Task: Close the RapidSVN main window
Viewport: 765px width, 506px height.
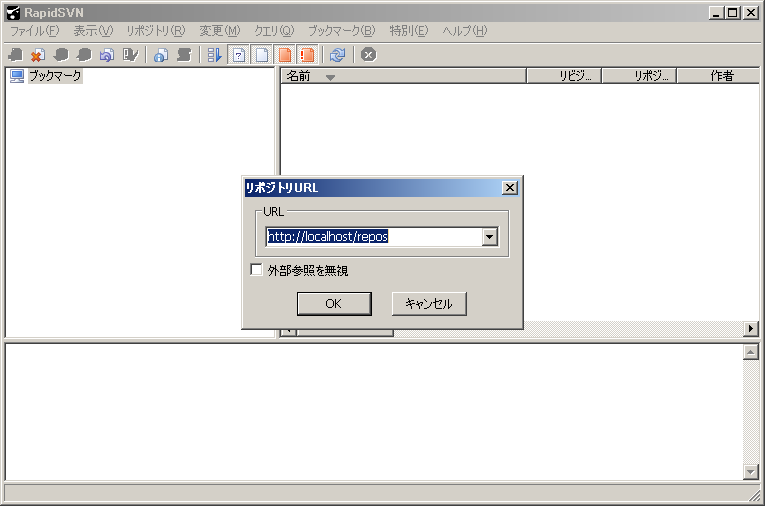Action: pyautogui.click(x=750, y=13)
